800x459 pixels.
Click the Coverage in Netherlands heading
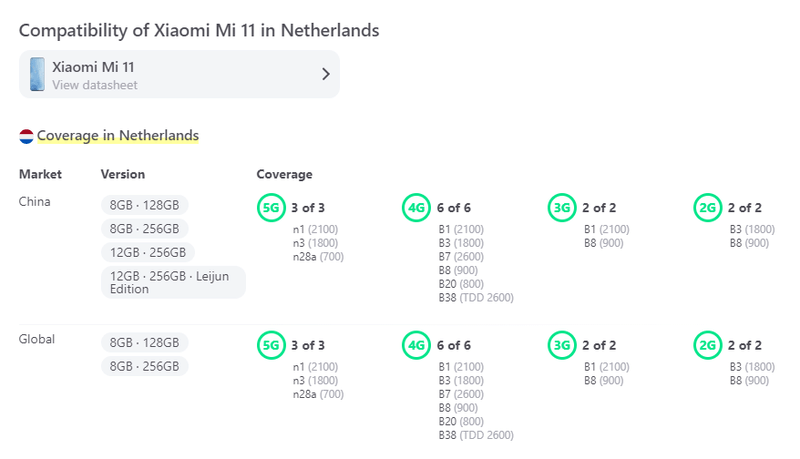coord(118,136)
